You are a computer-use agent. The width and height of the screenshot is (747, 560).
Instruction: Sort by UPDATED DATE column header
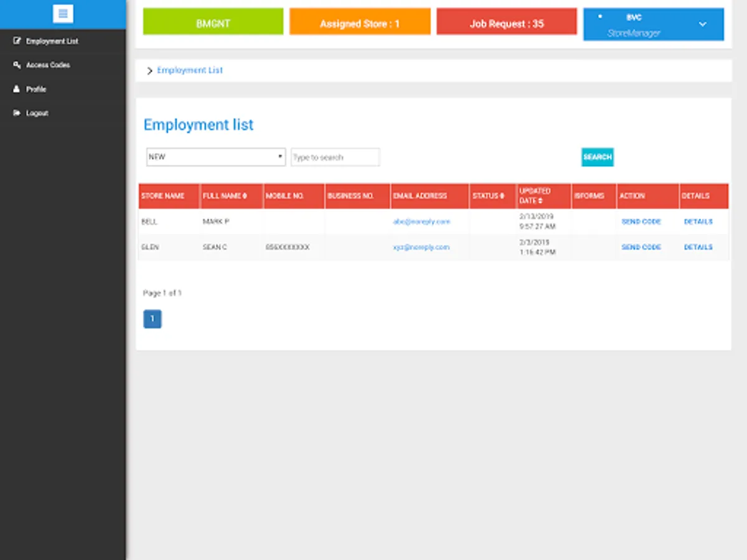[544, 196]
